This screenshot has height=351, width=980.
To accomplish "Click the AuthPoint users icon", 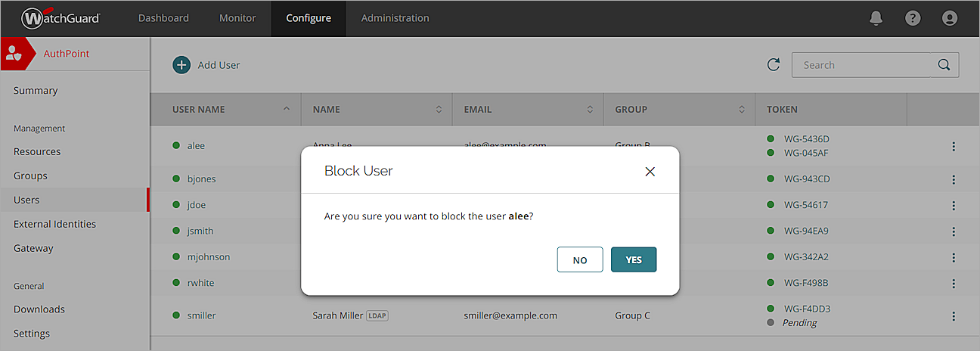I will click(14, 54).
